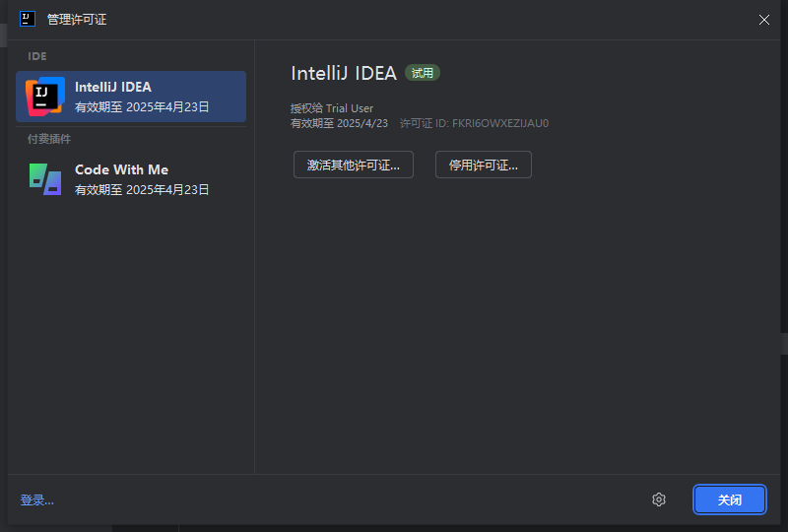Open the 登录... link
The width and height of the screenshot is (788, 532).
point(36,499)
